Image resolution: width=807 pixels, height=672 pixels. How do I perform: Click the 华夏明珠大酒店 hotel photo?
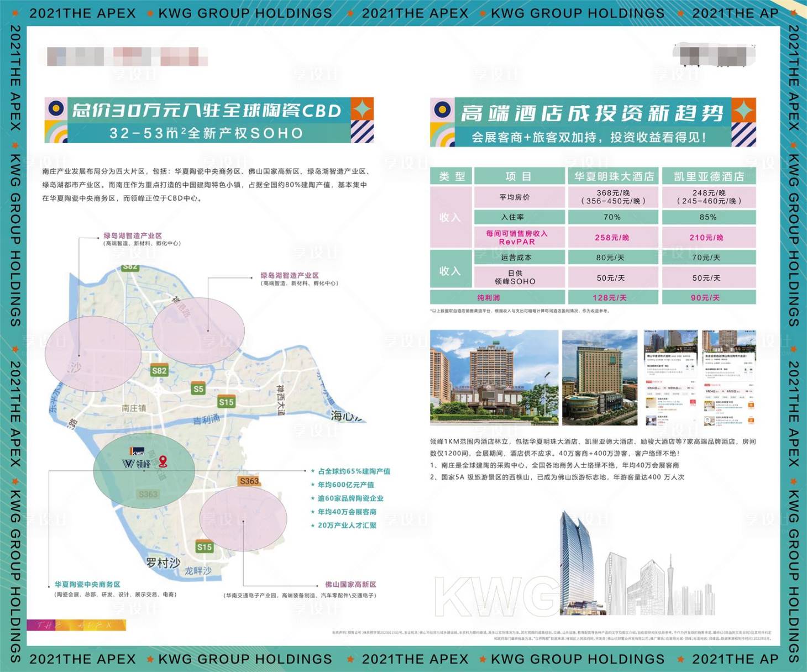[x=494, y=377]
